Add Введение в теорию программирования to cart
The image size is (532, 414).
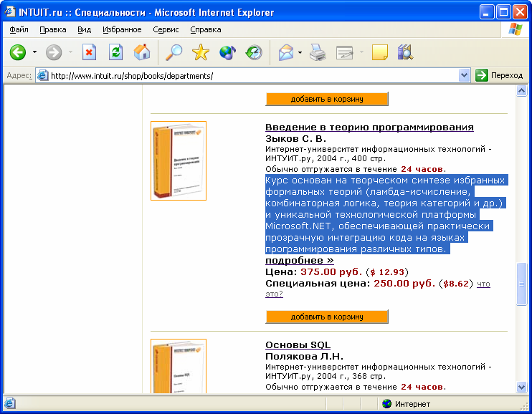327,317
